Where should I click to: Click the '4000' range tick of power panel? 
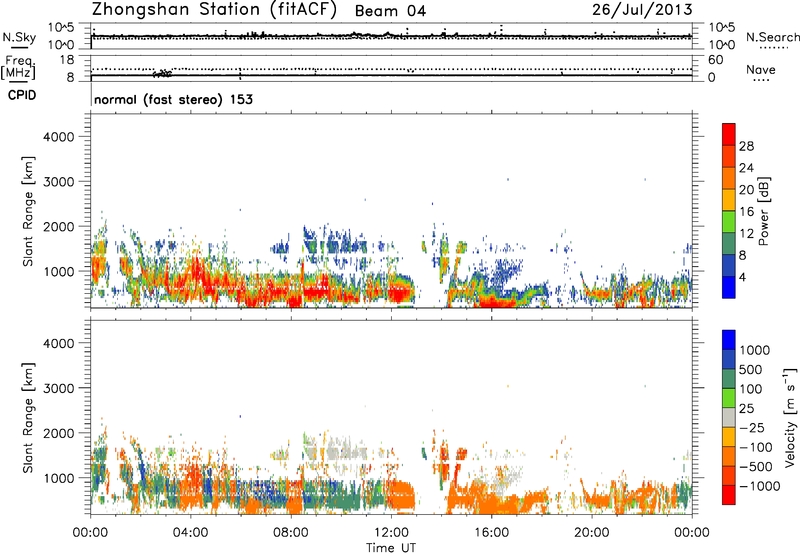pos(59,137)
